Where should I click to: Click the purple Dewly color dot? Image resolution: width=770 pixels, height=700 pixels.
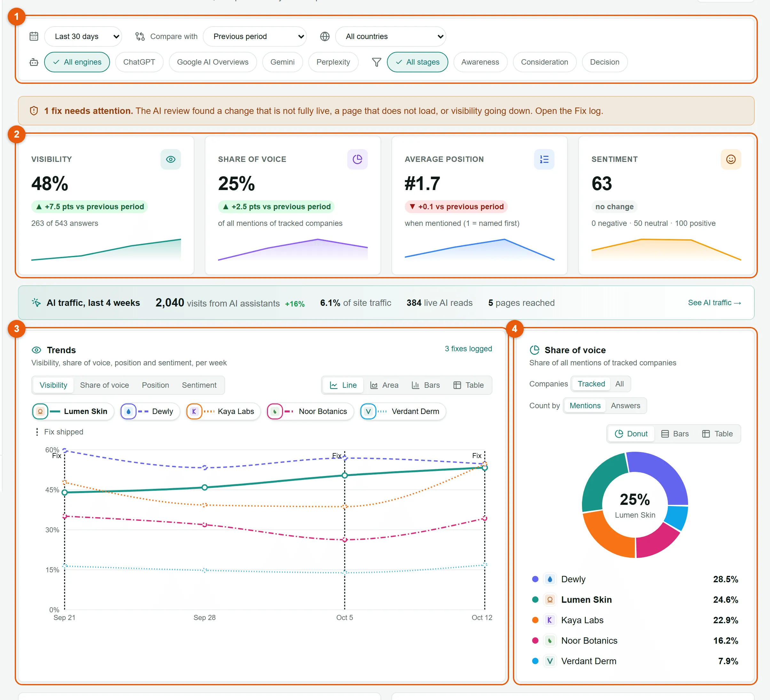coord(535,579)
